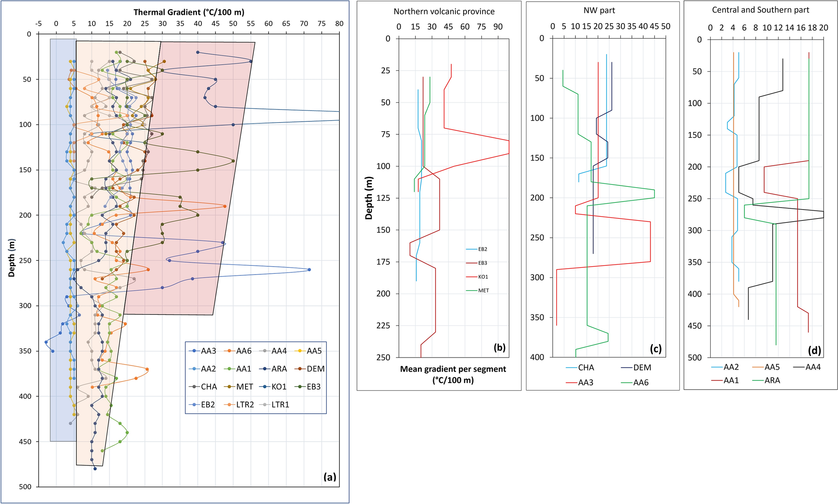
Task: Click the DEM legend entry in panel (c)
Action: coord(636,368)
